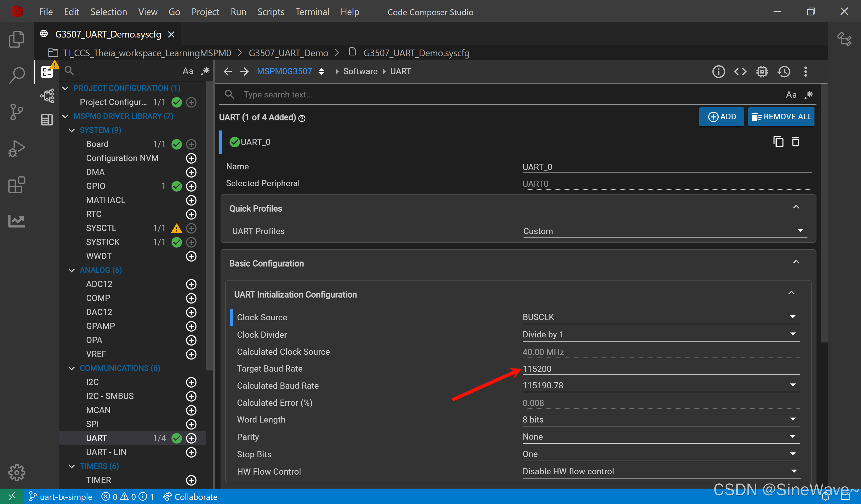Open the SysConfig calculator table view
The height and width of the screenshot is (504, 861).
point(47,120)
